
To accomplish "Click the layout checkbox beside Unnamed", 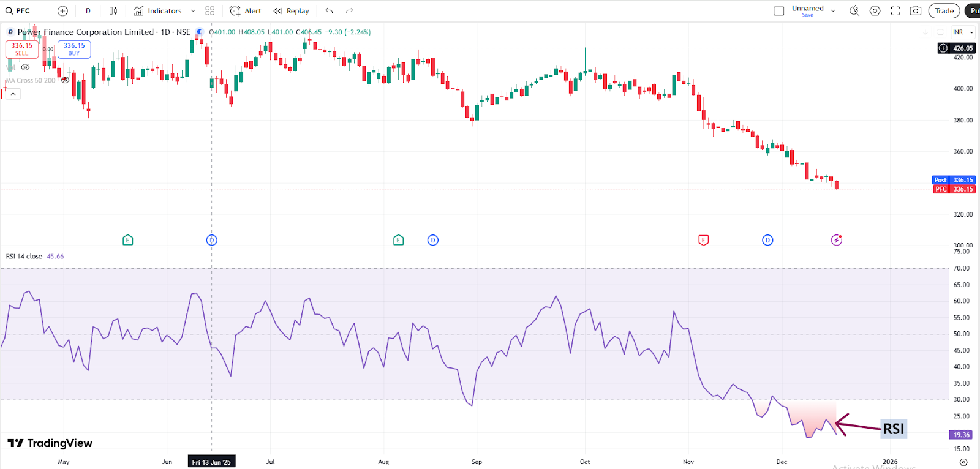I will (779, 11).
